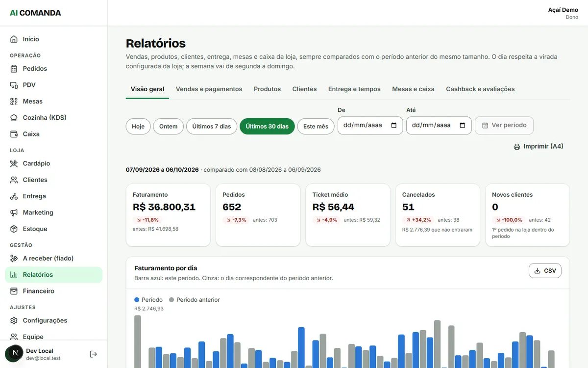Select the Últimos 7 dias filter
This screenshot has width=588, height=368.
click(x=212, y=126)
